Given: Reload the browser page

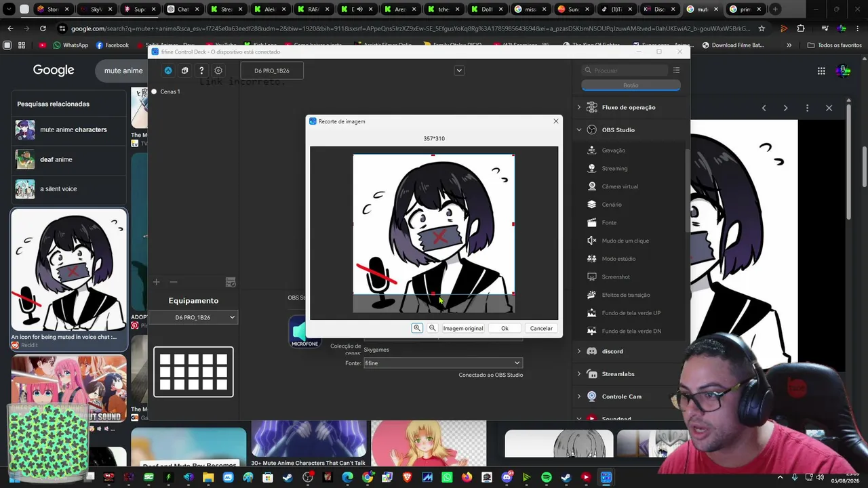Looking at the screenshot, I should click(x=43, y=28).
